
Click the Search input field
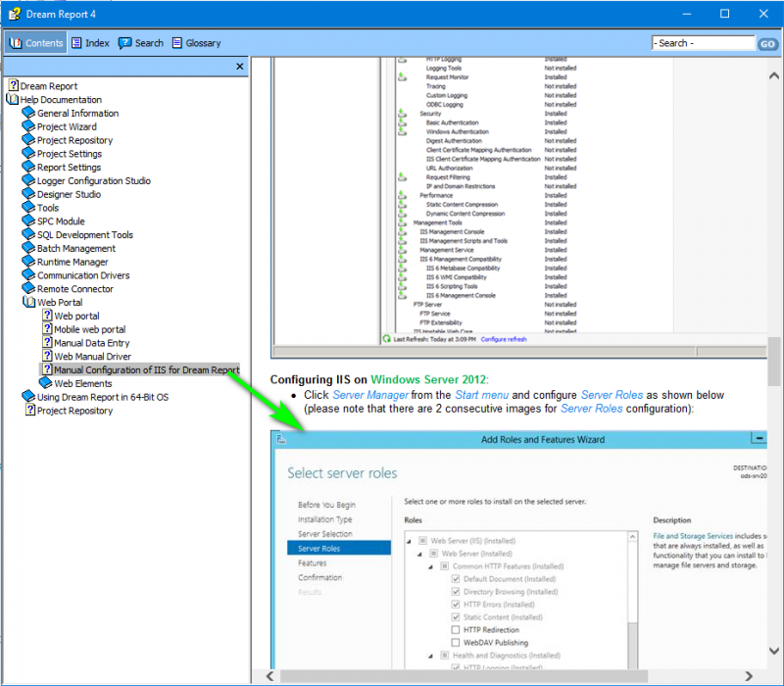[x=703, y=43]
